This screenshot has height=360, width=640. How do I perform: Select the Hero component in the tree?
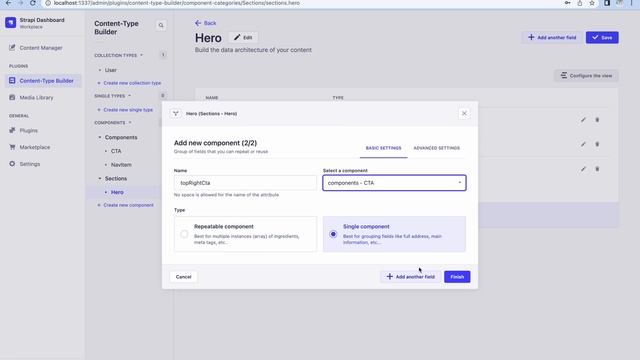117,192
